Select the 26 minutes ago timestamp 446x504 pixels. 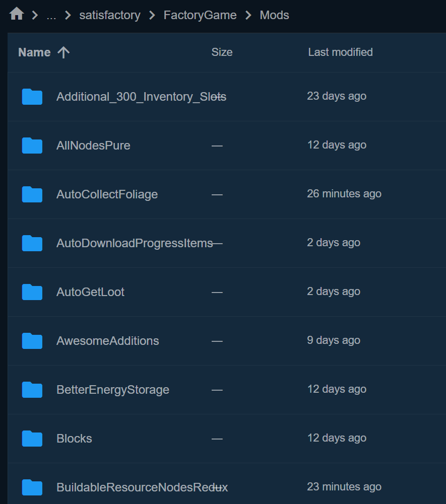coord(344,194)
